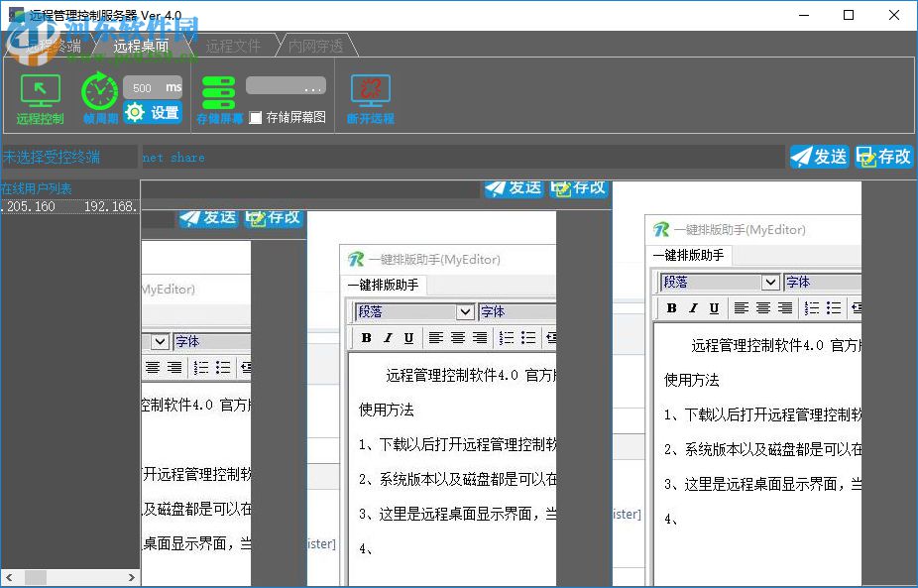Click 使用方法 text in middle MyEditor window
The height and width of the screenshot is (588, 918).
(387, 410)
